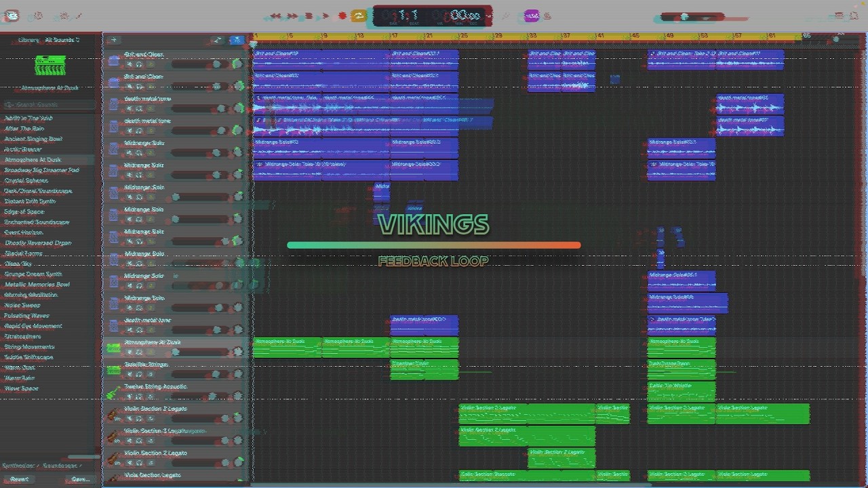
Task: Open the Quick Help question mark icon
Action: coord(38,16)
